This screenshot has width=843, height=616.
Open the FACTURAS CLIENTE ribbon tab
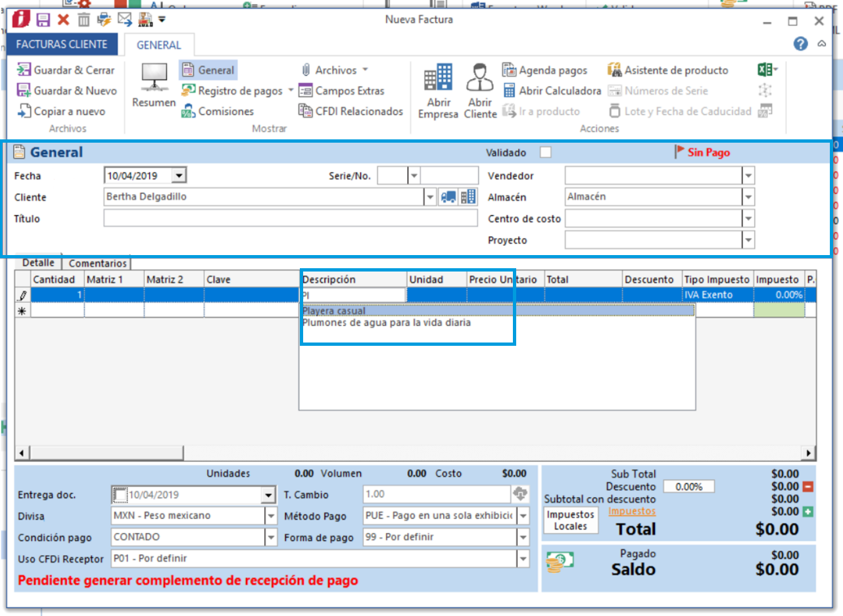point(61,45)
